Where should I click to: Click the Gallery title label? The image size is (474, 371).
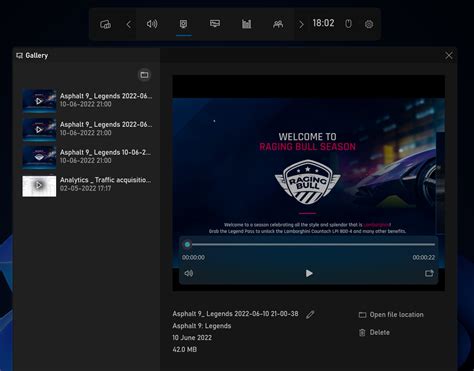coord(37,55)
